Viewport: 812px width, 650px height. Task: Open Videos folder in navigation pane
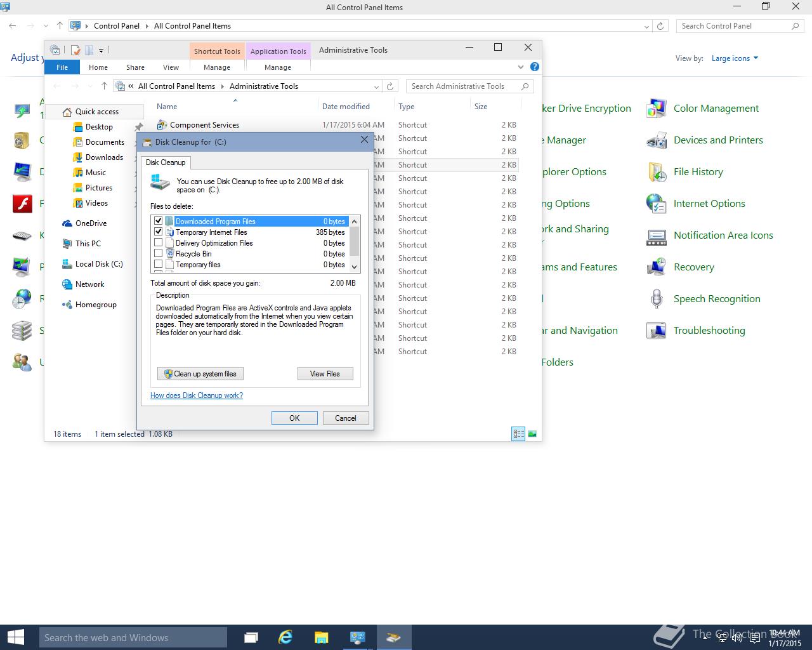click(x=96, y=203)
